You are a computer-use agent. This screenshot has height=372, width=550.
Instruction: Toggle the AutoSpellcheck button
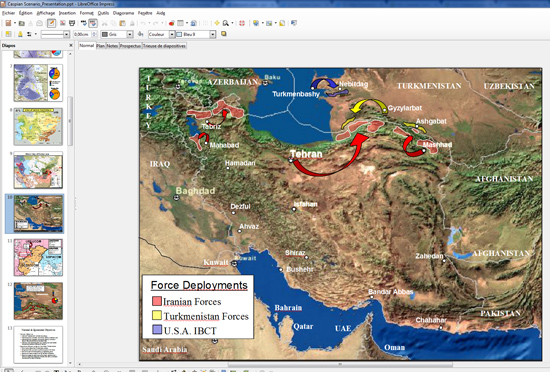[93, 23]
